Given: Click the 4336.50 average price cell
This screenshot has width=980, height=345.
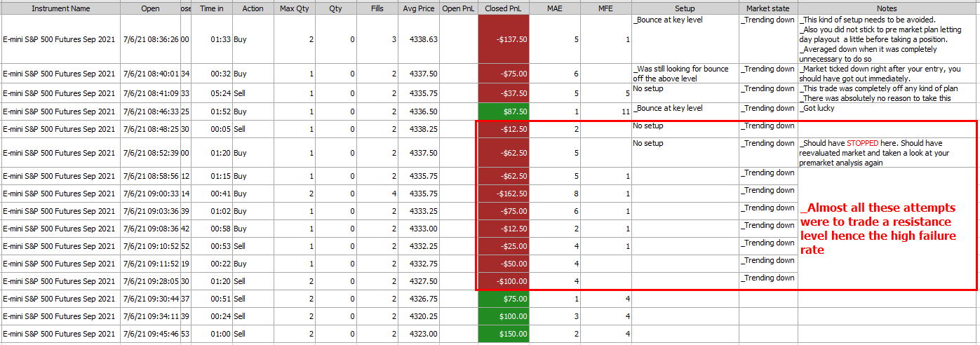Looking at the screenshot, I should [x=419, y=111].
